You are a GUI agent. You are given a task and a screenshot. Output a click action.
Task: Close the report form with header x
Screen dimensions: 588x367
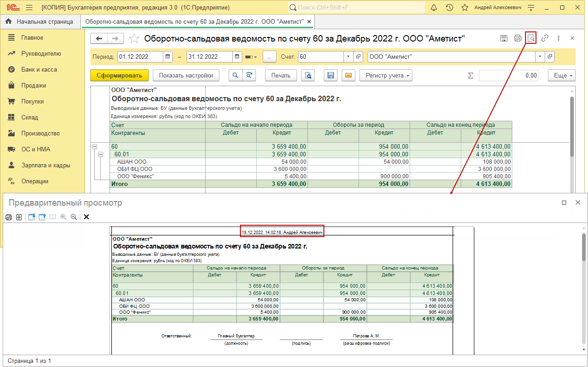pos(572,38)
